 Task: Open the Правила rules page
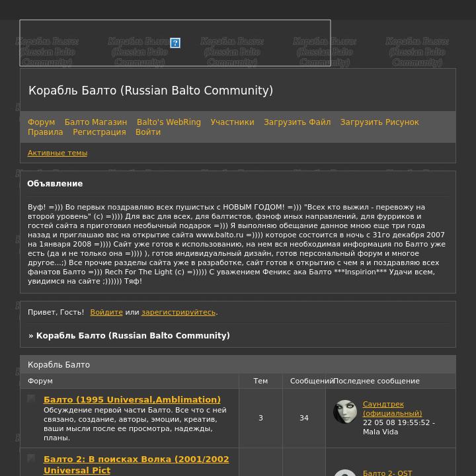pyautogui.click(x=45, y=132)
